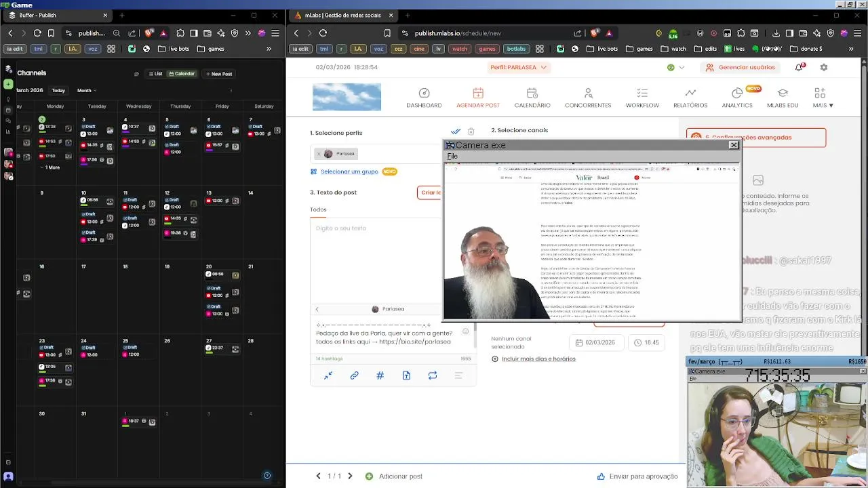The width and height of the screenshot is (868, 488).
Task: Open the Perfil: PARLASEA dropdown
Action: point(519,67)
